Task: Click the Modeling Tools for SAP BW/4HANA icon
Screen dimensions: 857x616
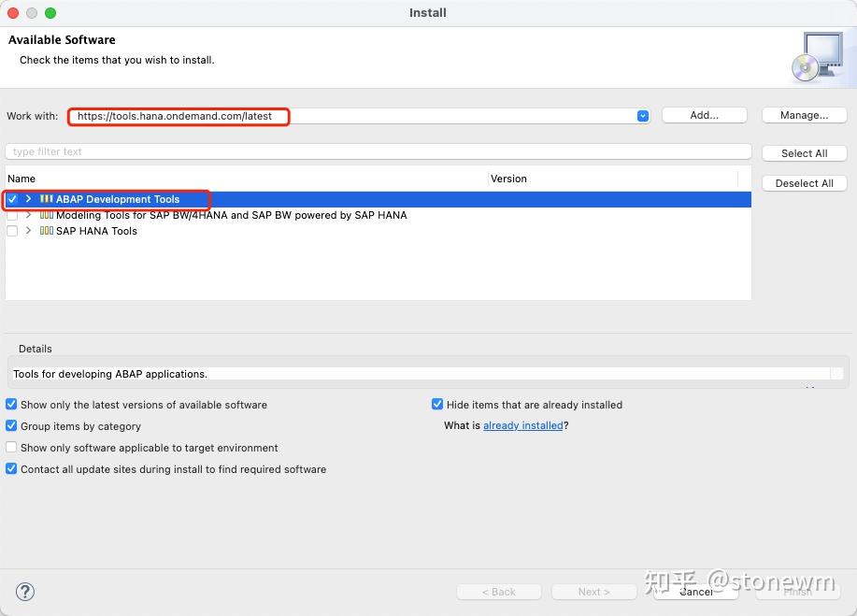Action: pos(44,215)
